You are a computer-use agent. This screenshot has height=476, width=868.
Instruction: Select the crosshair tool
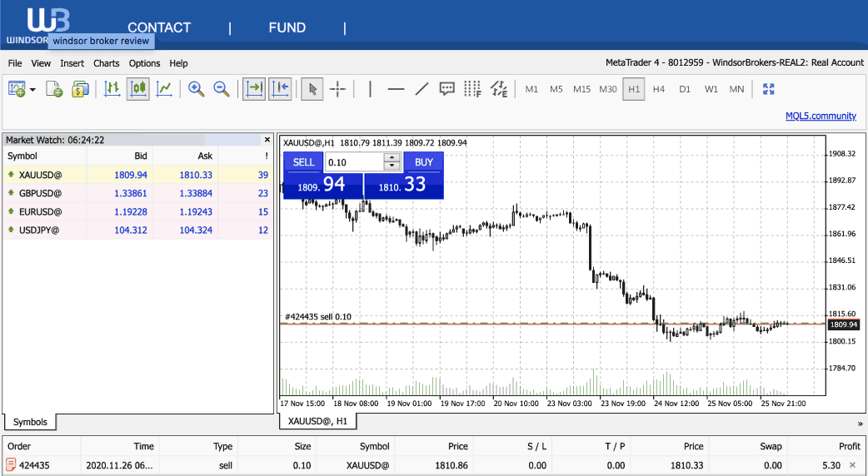coord(337,88)
